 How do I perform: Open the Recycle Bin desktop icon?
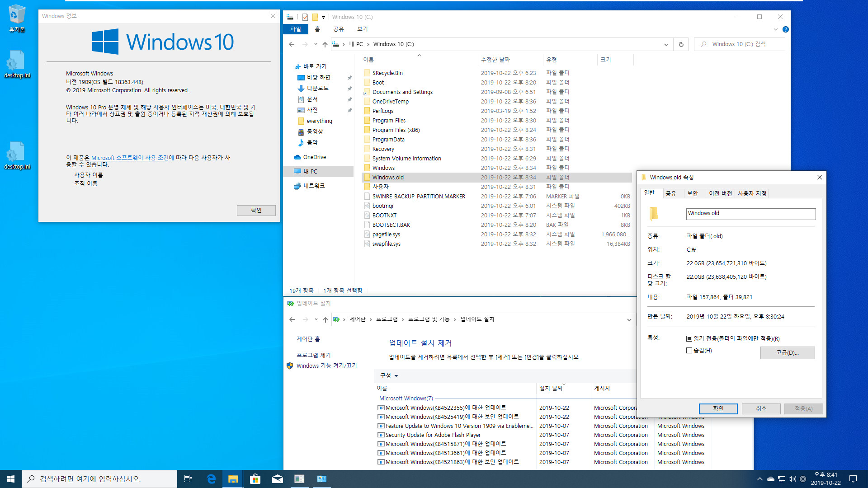17,19
